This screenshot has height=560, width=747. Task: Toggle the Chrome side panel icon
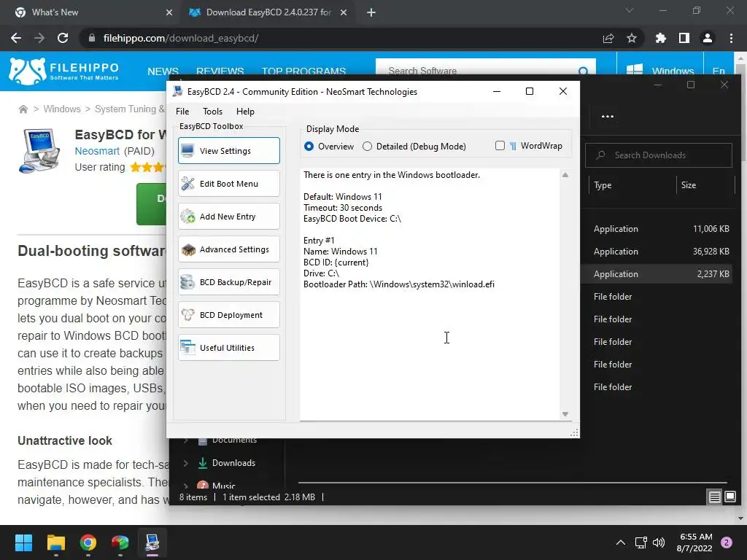(684, 38)
